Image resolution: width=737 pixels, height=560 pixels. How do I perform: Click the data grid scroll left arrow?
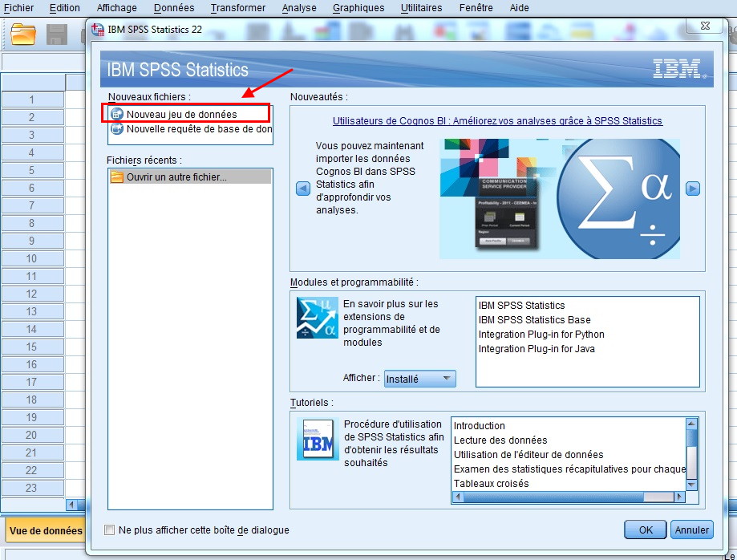71,505
